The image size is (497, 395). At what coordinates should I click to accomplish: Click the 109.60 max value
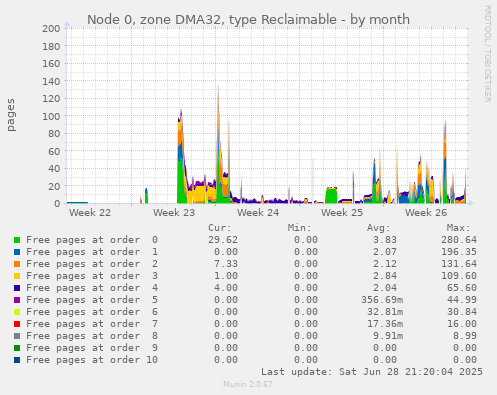(459, 276)
